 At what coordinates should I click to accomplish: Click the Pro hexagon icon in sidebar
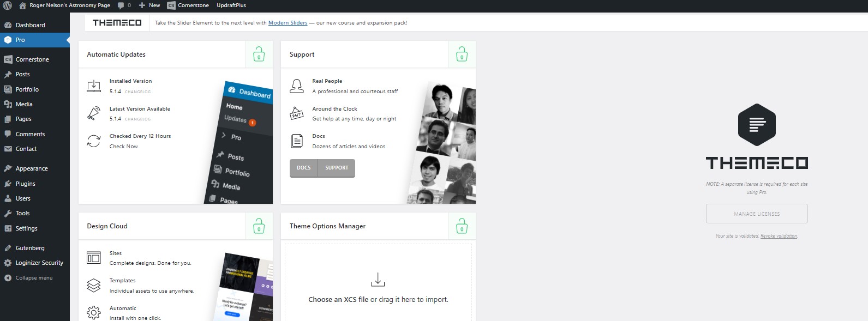tap(8, 40)
